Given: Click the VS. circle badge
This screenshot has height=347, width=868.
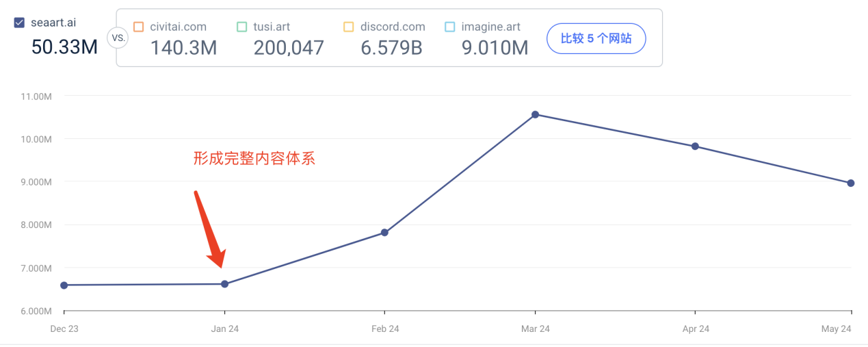Looking at the screenshot, I should pos(119,38).
